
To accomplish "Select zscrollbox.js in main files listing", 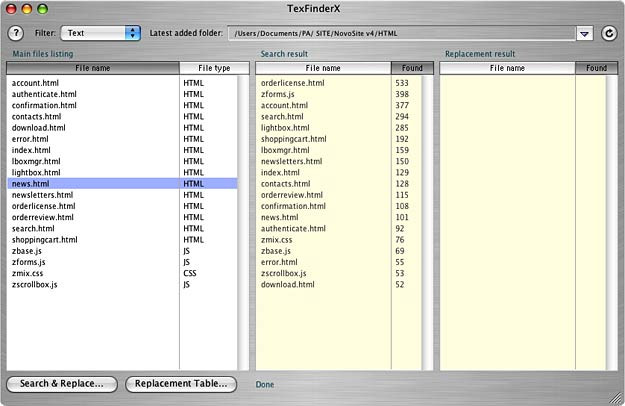I will (x=34, y=284).
